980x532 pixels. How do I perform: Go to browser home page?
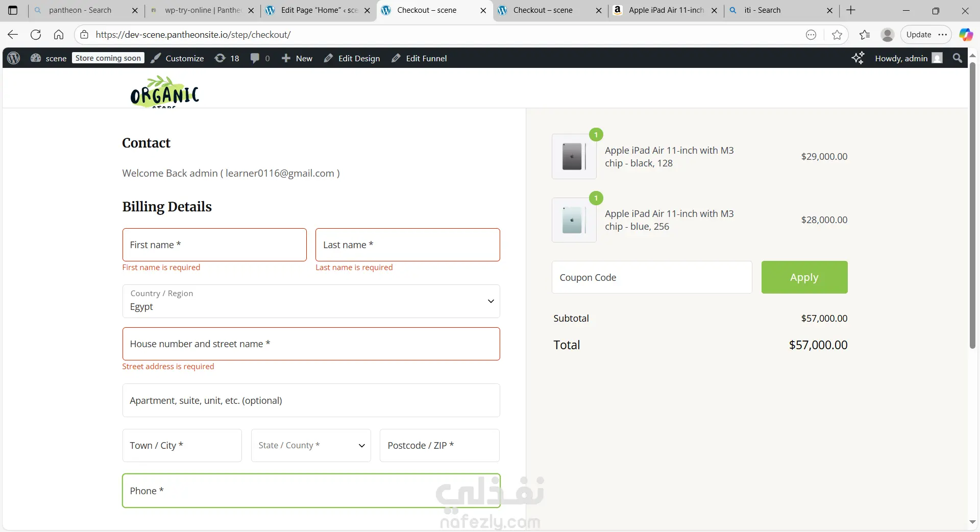click(59, 35)
